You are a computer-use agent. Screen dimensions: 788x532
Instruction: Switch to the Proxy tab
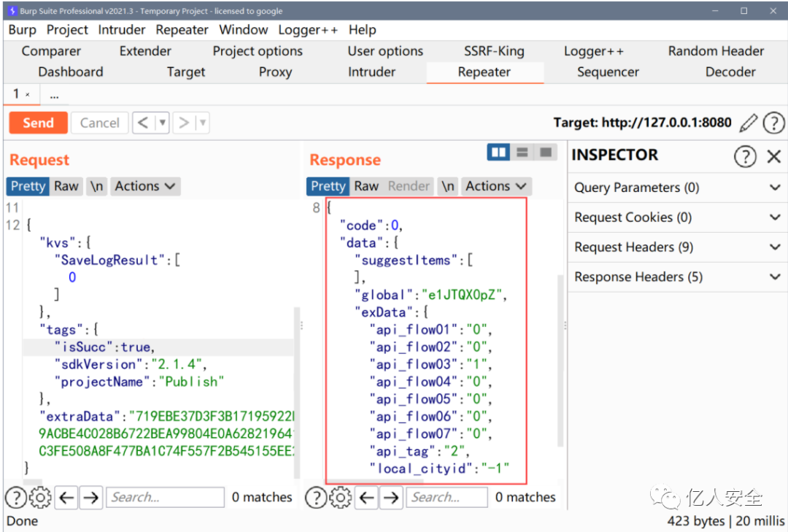pos(275,72)
